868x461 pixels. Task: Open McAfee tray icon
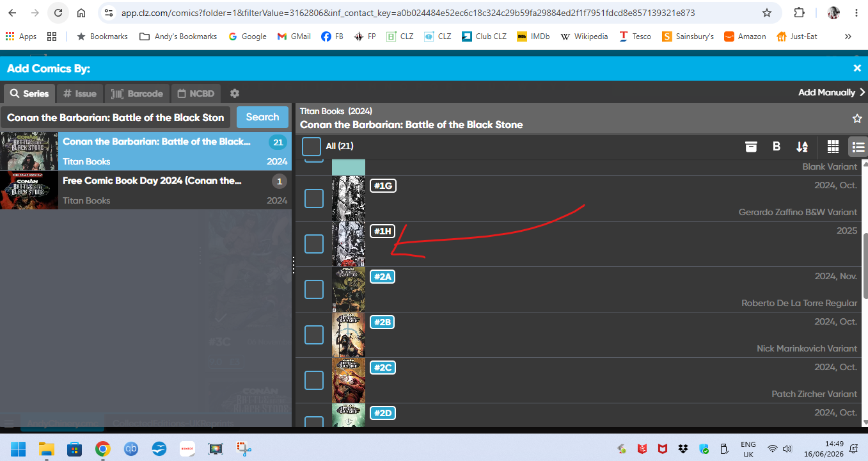point(663,449)
